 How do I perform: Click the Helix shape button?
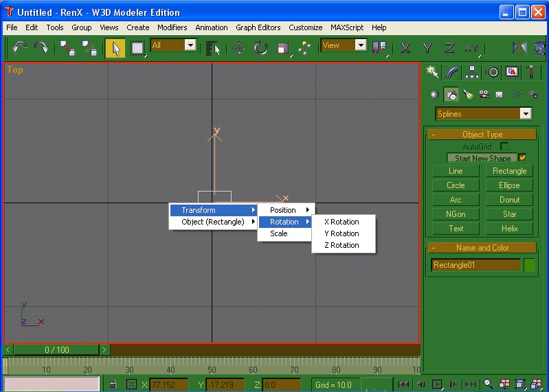tap(509, 229)
